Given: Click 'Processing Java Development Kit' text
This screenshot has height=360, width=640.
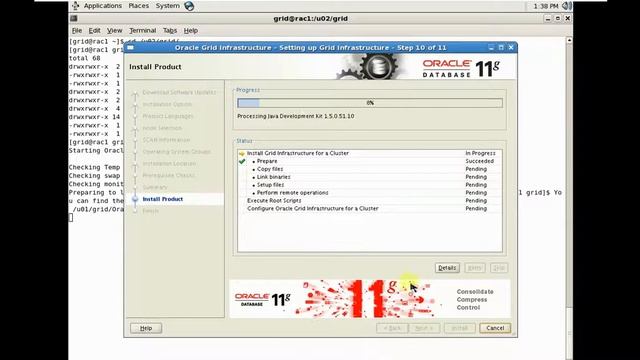Looking at the screenshot, I should coord(296,116).
